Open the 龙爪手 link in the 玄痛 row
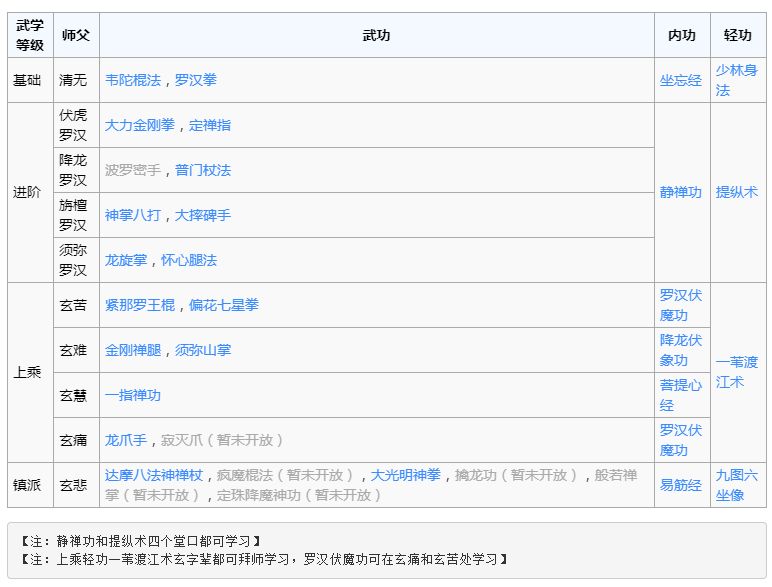Image resolution: width=772 pixels, height=587 pixels. 126,440
